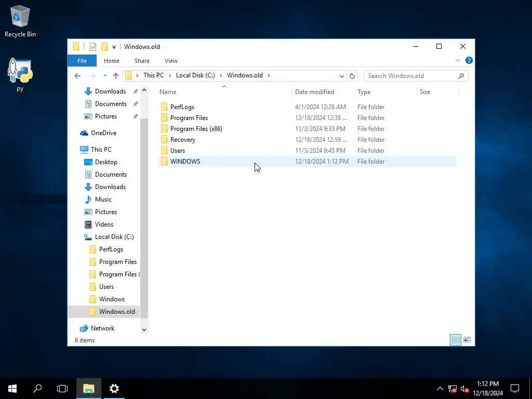Expand the chevron after Windows.old breadcrumb
Viewport: 532px width, 399px height.
269,75
